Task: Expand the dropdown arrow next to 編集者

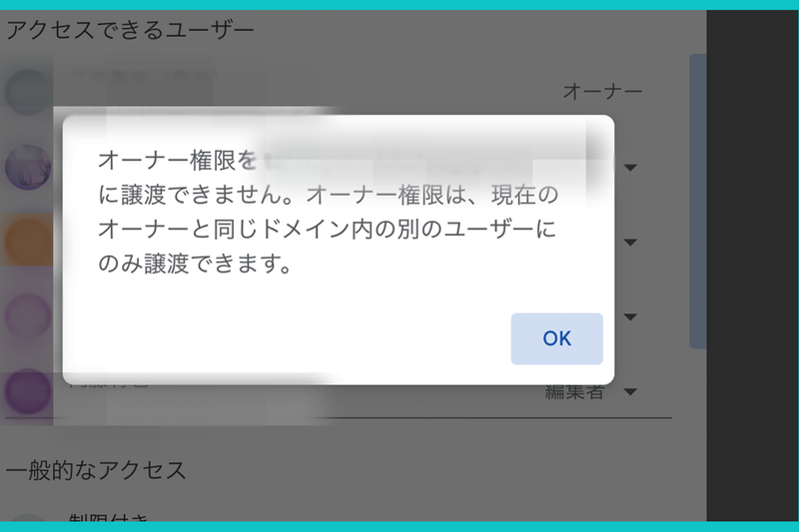Action: pos(630,392)
